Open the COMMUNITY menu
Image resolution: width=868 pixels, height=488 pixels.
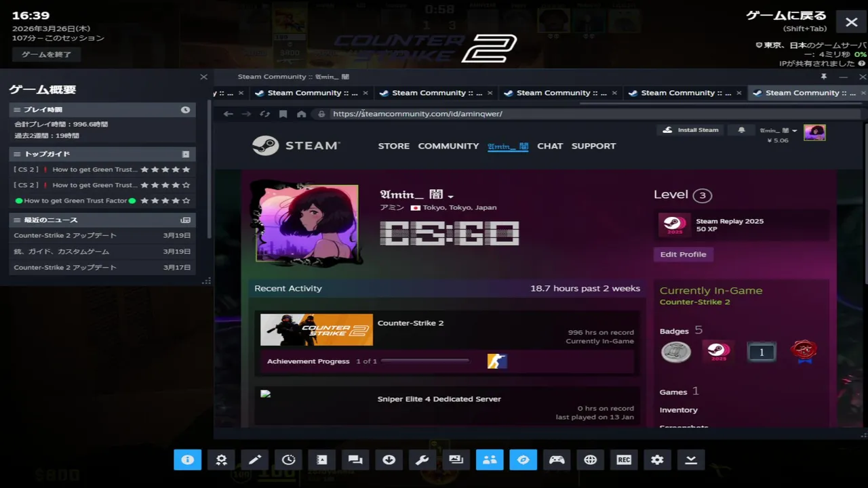[448, 146]
